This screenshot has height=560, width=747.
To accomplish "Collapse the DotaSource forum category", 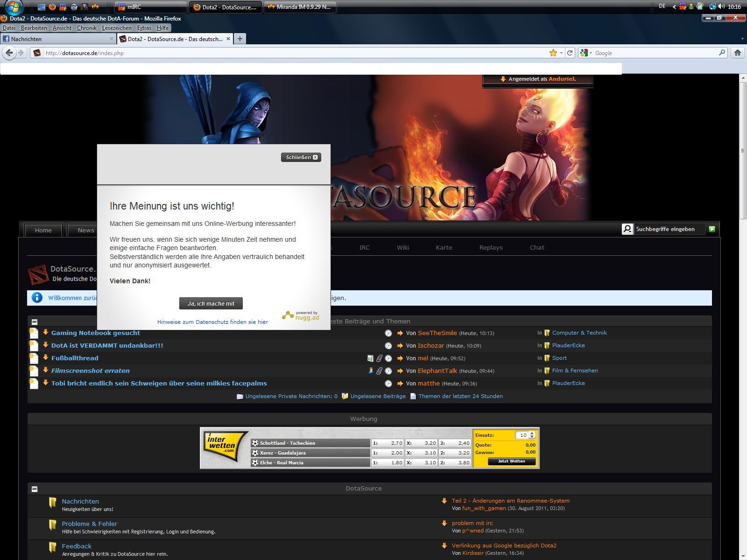I will click(35, 489).
